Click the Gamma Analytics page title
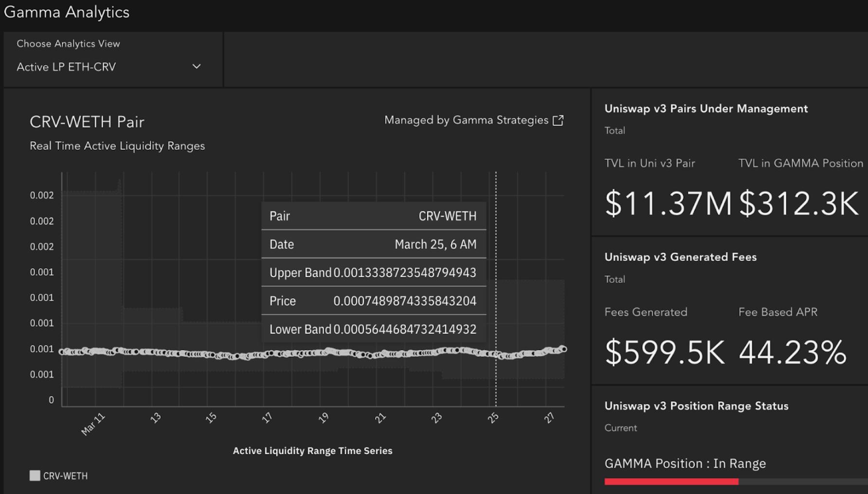The width and height of the screenshot is (868, 494). pyautogui.click(x=67, y=12)
